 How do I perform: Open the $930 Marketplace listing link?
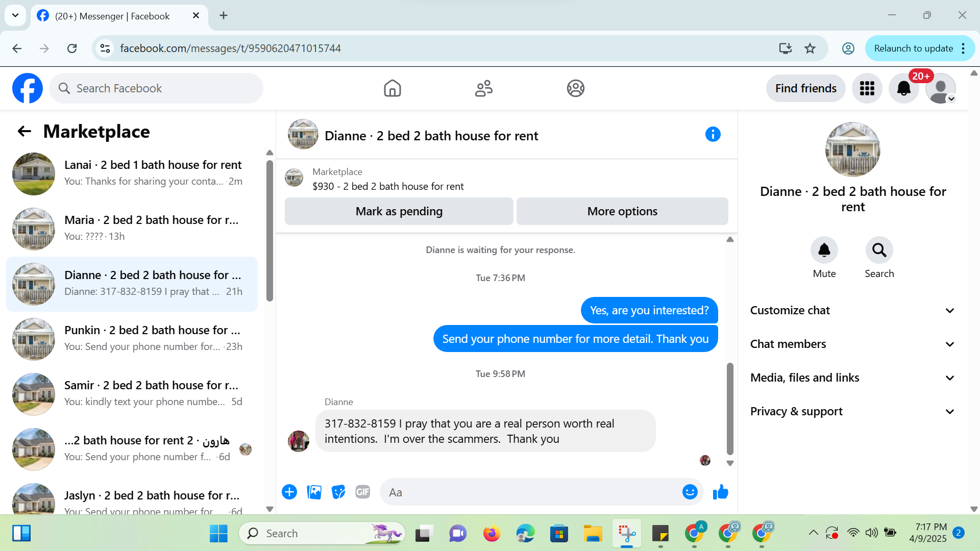click(388, 186)
